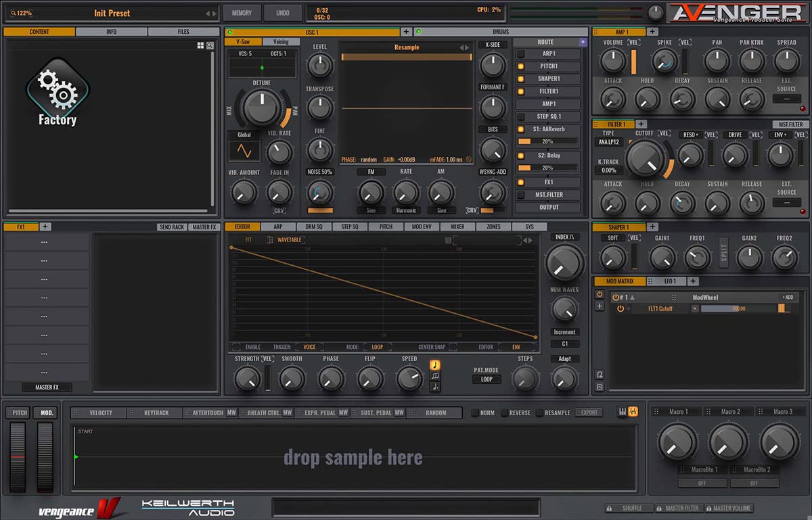This screenshot has width=812, height=520.
Task: Click the content browser search icon
Action: (x=209, y=45)
